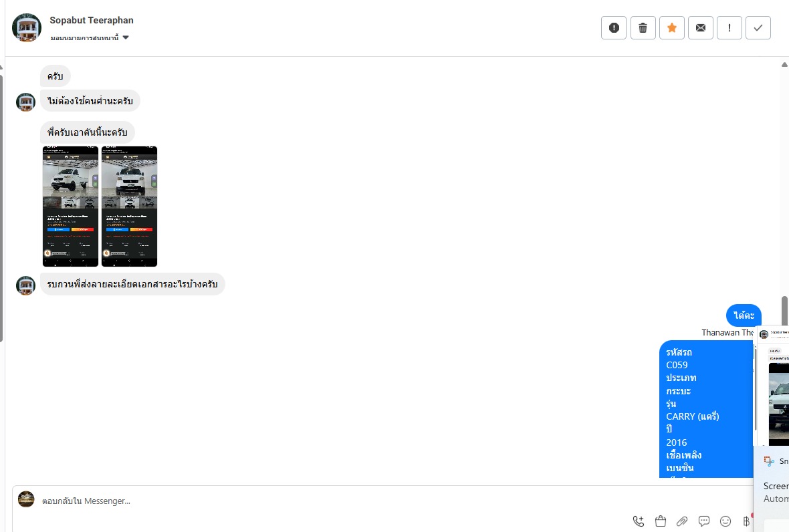Click the chat scrollbar up arrow
The width and height of the screenshot is (789, 532).
(784, 64)
